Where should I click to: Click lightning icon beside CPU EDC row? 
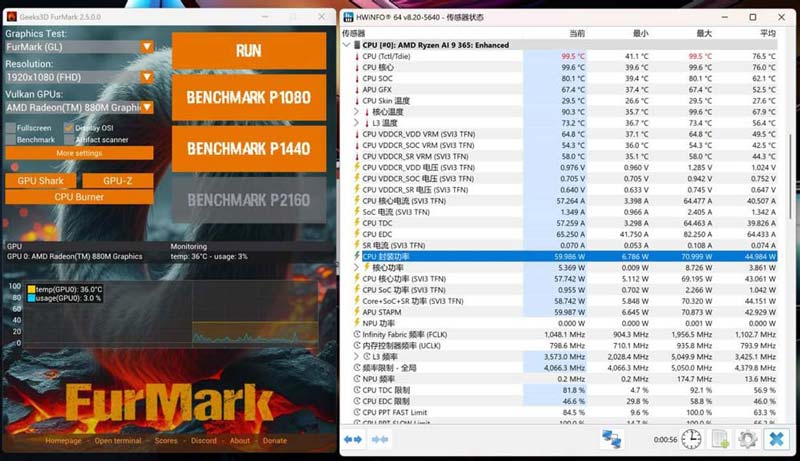coord(357,234)
